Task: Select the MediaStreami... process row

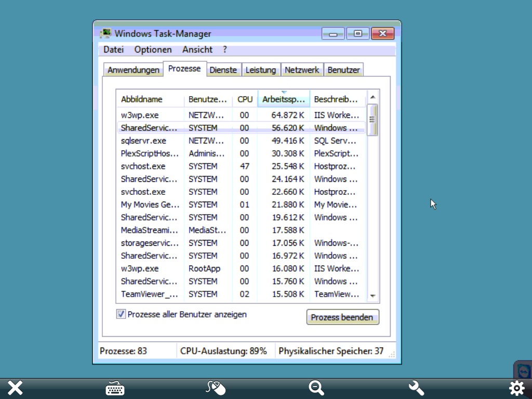Action: [241, 230]
